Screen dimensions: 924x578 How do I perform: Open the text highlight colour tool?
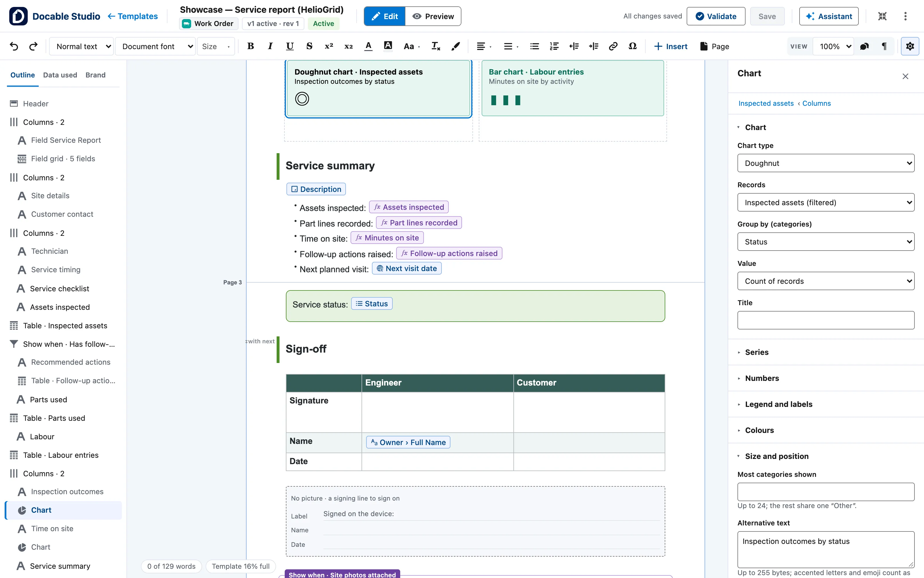(x=388, y=46)
